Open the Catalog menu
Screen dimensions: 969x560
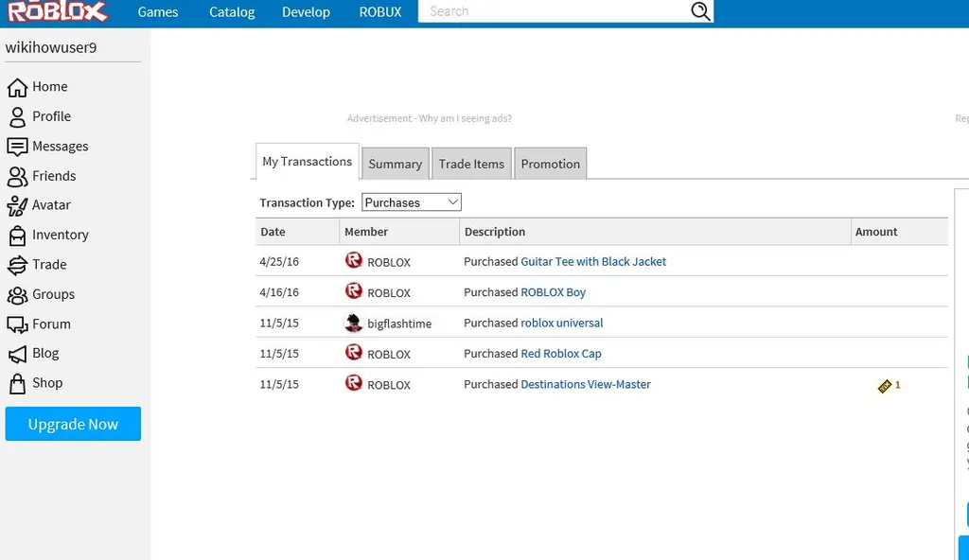coord(232,11)
